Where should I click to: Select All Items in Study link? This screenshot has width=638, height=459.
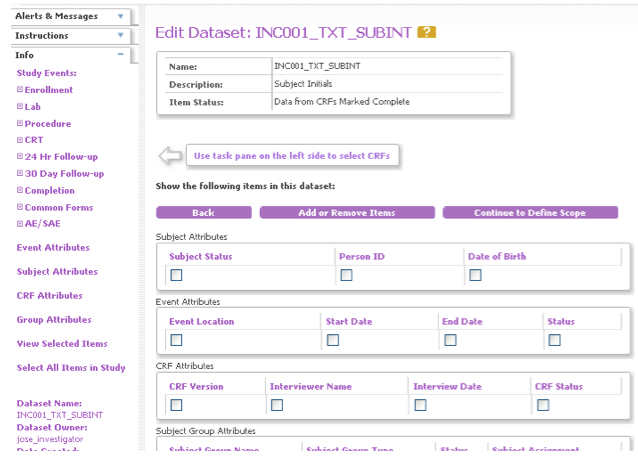(71, 368)
